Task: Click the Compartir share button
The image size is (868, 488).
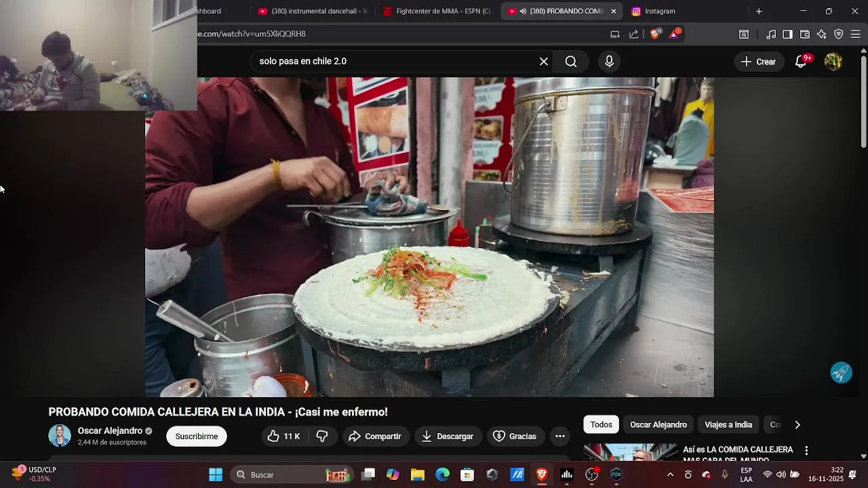Action: [x=376, y=436]
